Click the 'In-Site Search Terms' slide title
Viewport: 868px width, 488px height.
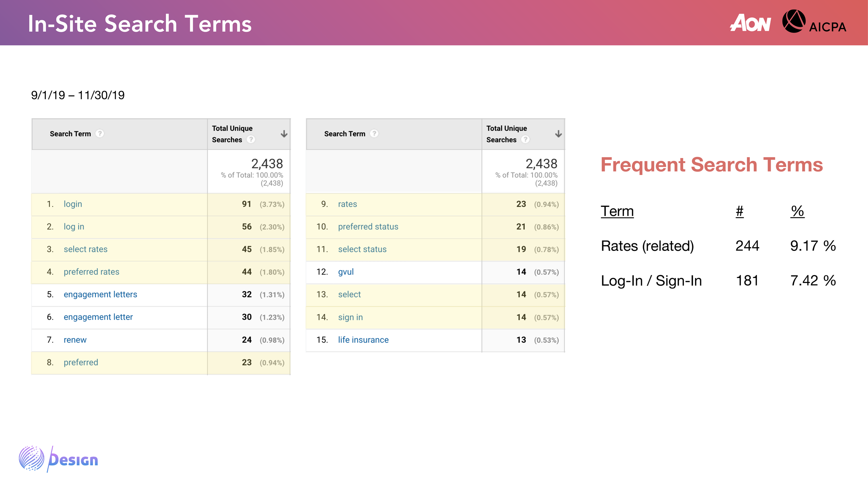pos(140,24)
